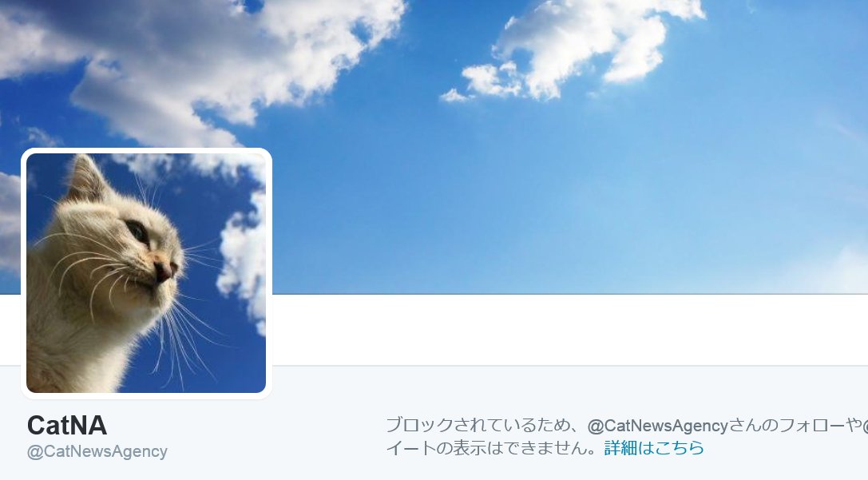Click the cat's nose in the avatar
868x480 pixels.
(164, 270)
